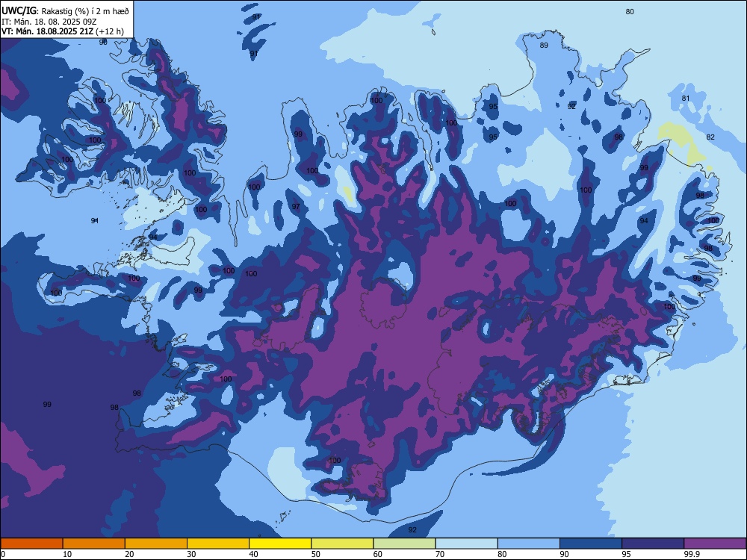Select the pale yellow 50–60 legend swatch
The image size is (747, 560).
342,544
